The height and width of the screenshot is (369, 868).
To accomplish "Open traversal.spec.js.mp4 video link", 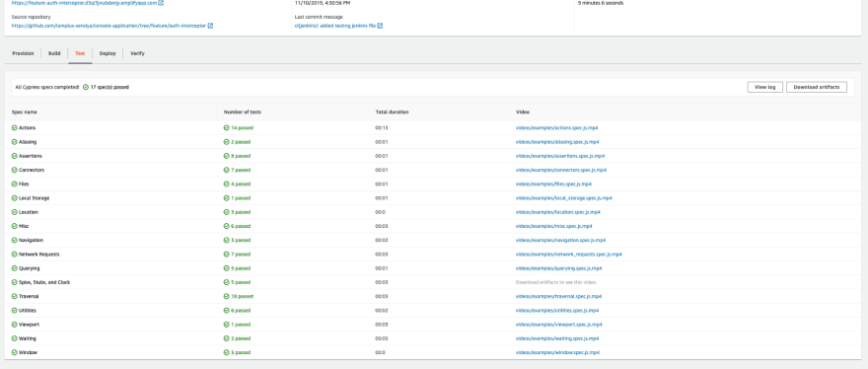I will click(x=559, y=296).
